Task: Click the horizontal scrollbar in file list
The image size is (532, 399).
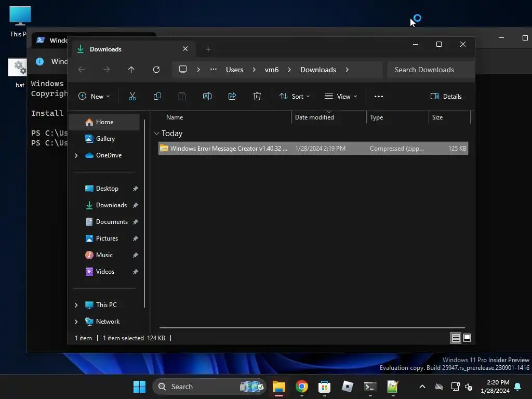Action: coord(312,328)
